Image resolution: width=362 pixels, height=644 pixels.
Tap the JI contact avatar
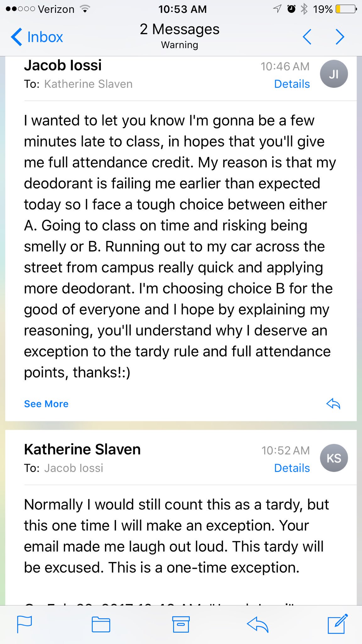[334, 74]
